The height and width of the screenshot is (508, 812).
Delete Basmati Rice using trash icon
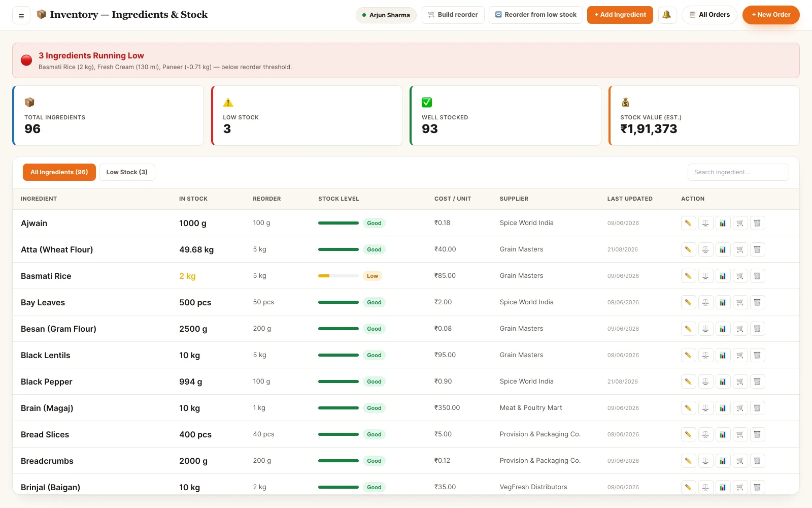click(x=757, y=276)
